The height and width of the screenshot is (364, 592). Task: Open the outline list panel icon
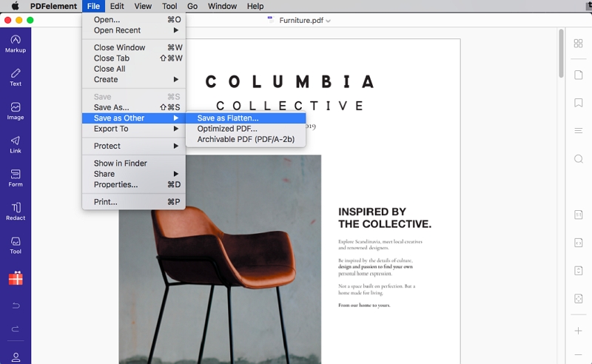(x=578, y=131)
